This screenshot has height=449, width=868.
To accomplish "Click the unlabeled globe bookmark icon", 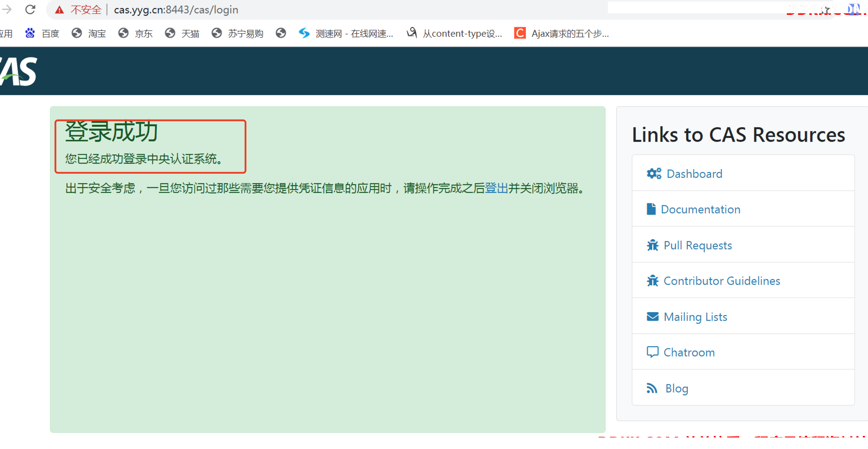I will click(x=281, y=33).
